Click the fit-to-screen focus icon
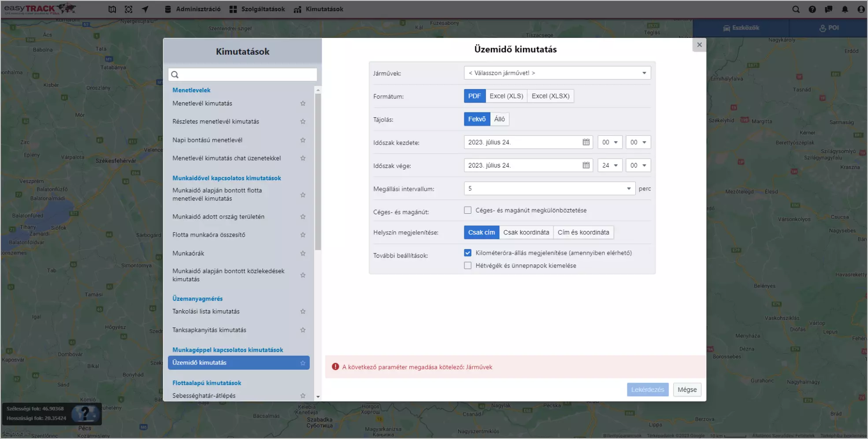Viewport: 868px width, 439px height. 129,9
